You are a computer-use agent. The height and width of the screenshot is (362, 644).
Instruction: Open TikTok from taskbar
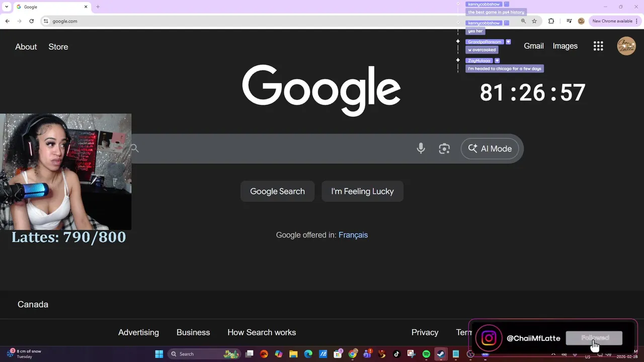click(396, 354)
